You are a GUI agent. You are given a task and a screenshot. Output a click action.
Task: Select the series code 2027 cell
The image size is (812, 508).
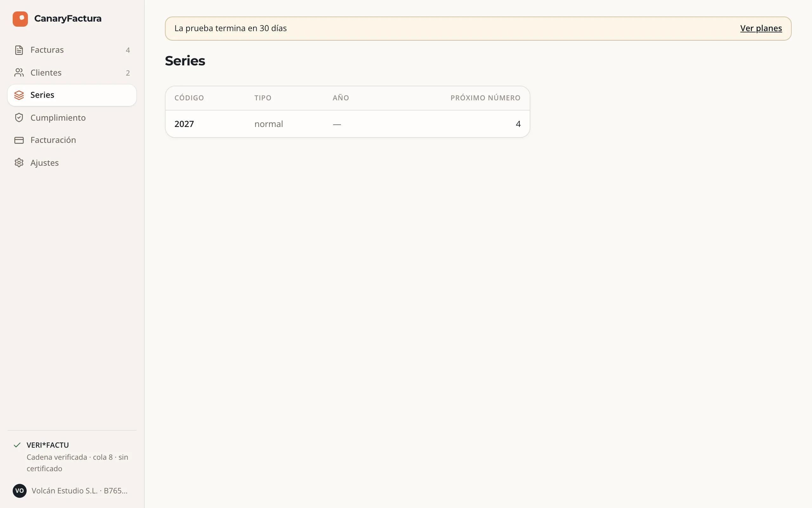pyautogui.click(x=184, y=124)
